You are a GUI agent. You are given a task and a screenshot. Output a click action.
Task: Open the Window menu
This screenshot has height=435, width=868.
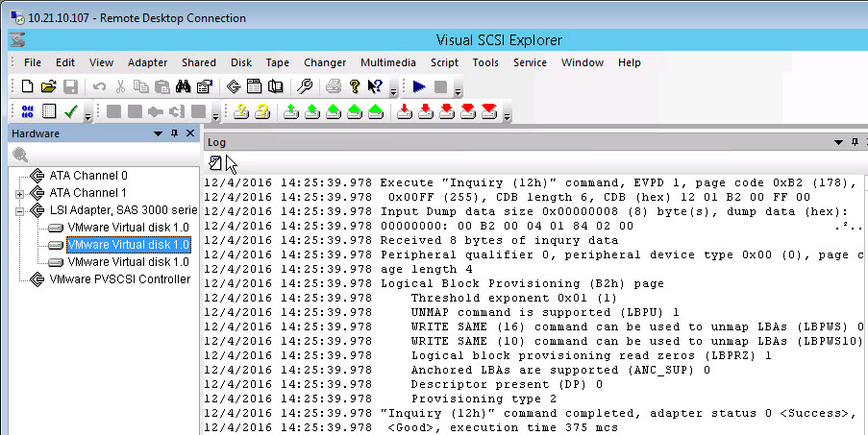pos(583,62)
